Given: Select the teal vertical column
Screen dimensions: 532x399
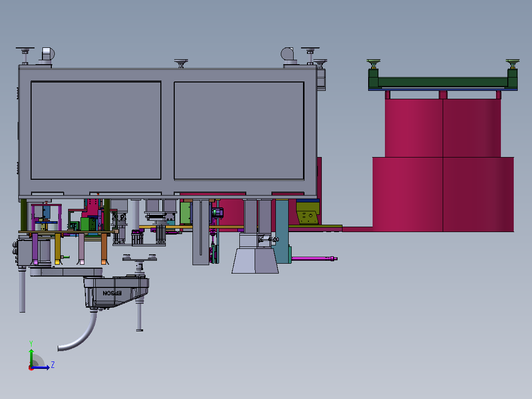Looking at the screenshot, I should point(282,231).
